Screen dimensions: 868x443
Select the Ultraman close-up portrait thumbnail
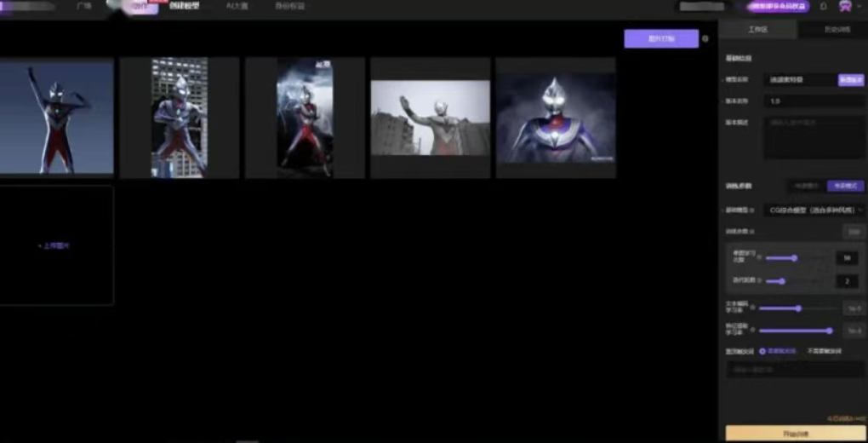pyautogui.click(x=556, y=118)
